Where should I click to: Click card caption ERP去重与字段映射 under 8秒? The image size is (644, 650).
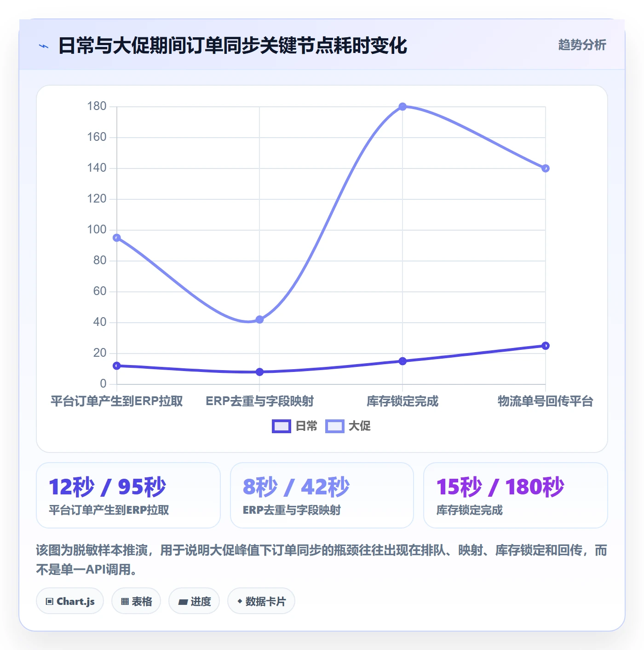coord(292,510)
